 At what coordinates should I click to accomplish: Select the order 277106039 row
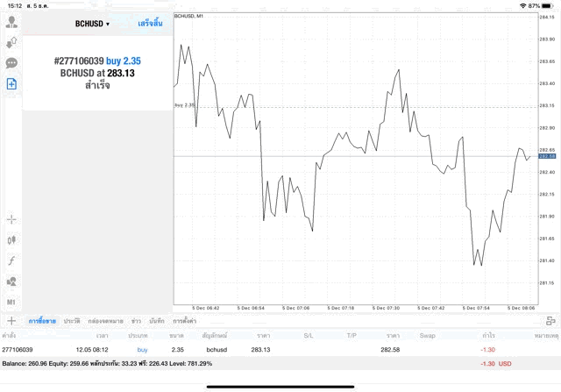tap(263, 350)
